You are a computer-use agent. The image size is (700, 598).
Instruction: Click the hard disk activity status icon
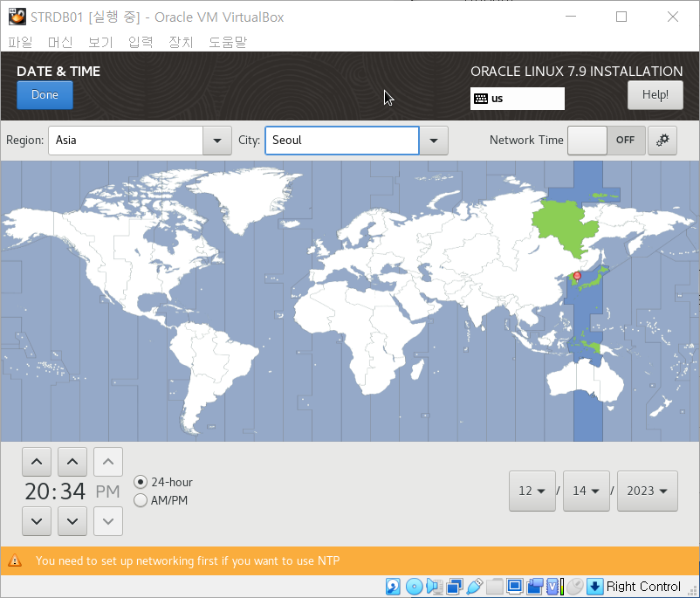click(393, 587)
